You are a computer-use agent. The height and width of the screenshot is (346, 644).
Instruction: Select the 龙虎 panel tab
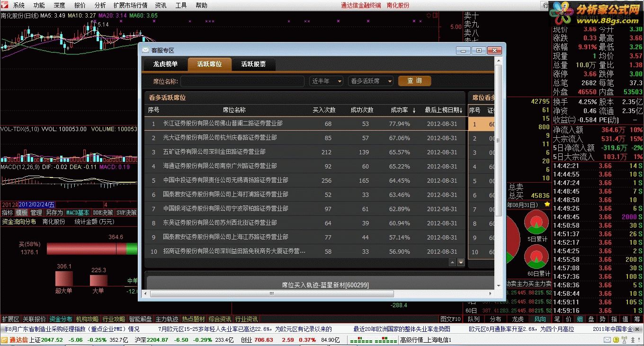[518, 319]
